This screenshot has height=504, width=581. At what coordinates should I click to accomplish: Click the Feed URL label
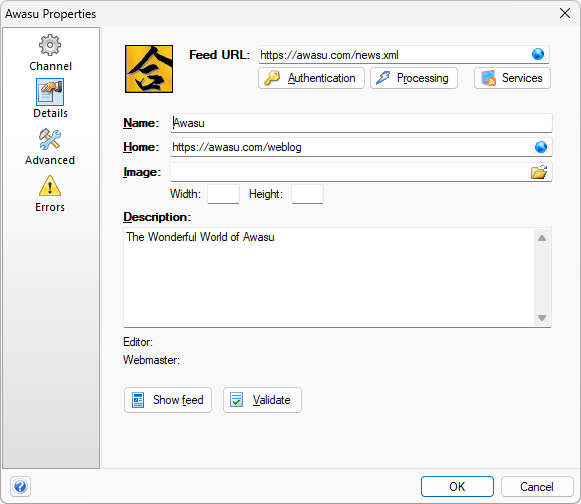[x=219, y=55]
